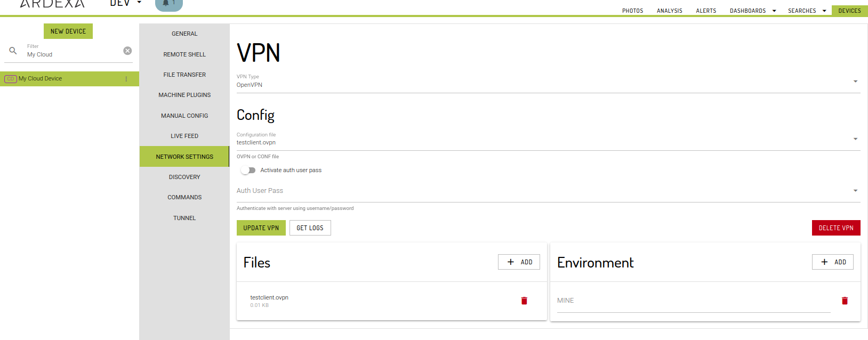868x340 pixels.
Task: Open the Tunnel section
Action: 184,218
